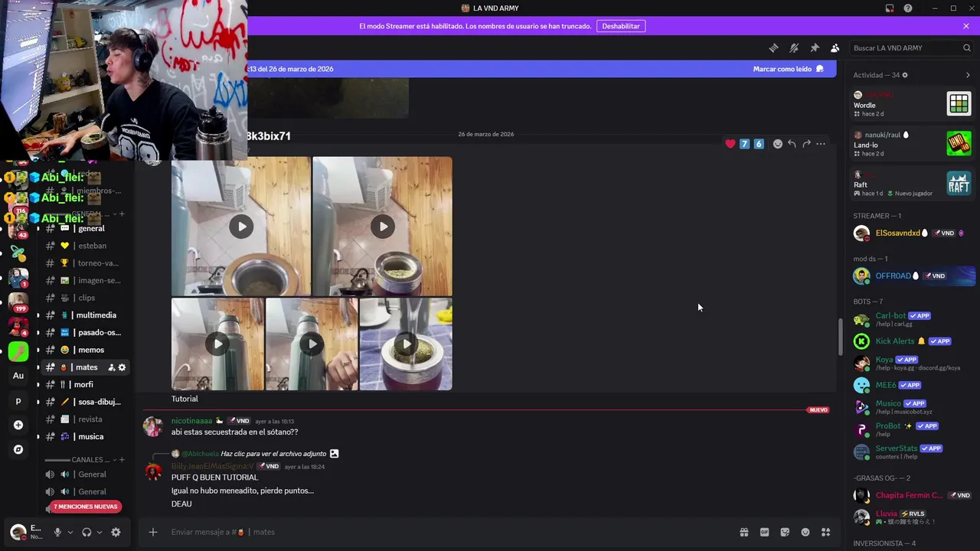Open the upload plus button in message bar
The image size is (980, 551).
tap(153, 532)
